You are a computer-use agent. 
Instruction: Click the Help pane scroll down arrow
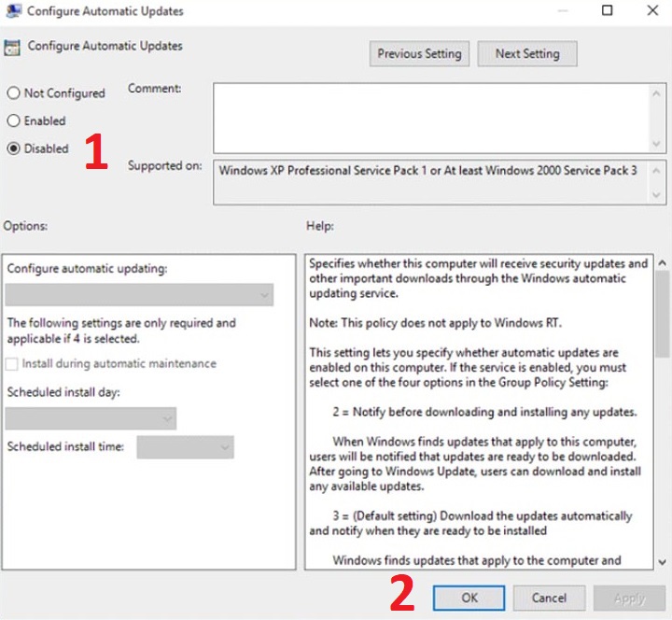click(662, 561)
